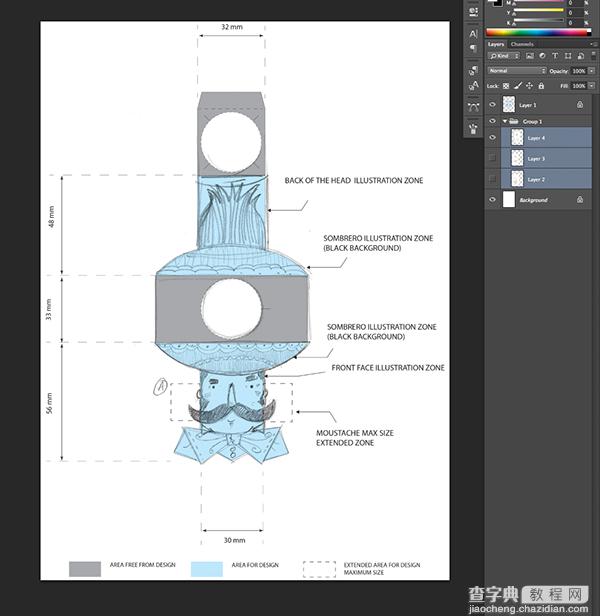The width and height of the screenshot is (600, 616).
Task: Show Layer 2 via its visibility box
Action: 492,179
